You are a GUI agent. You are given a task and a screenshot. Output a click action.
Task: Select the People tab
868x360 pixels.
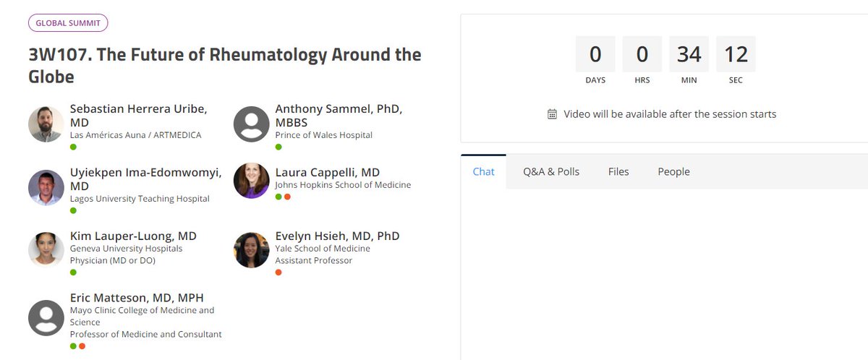pyautogui.click(x=673, y=172)
